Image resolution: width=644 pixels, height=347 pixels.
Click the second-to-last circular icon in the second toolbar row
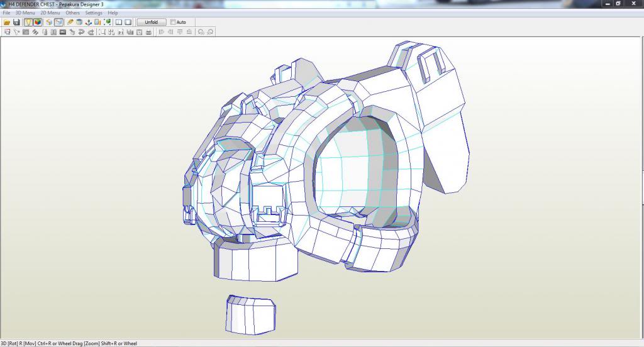(201, 32)
